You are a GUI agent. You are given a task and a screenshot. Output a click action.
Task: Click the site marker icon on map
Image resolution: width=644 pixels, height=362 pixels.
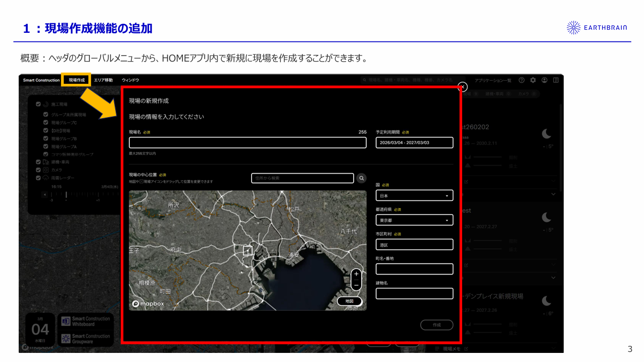tap(247, 250)
